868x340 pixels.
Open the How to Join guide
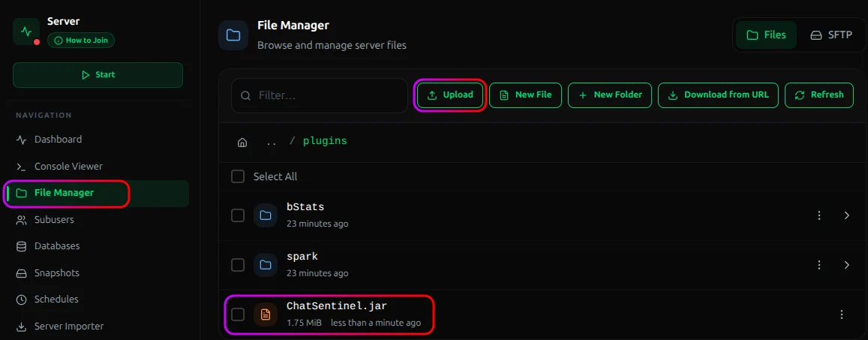pyautogui.click(x=81, y=41)
